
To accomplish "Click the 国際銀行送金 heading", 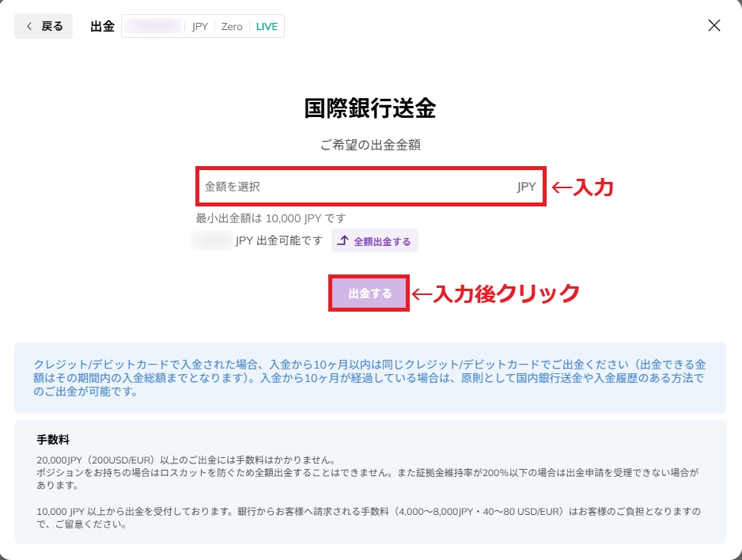I will [370, 108].
